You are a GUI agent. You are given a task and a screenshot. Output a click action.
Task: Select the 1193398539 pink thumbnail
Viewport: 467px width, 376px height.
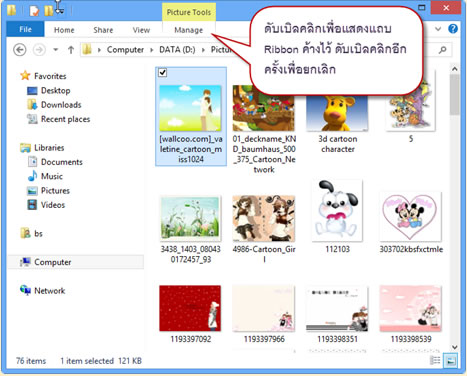410,308
